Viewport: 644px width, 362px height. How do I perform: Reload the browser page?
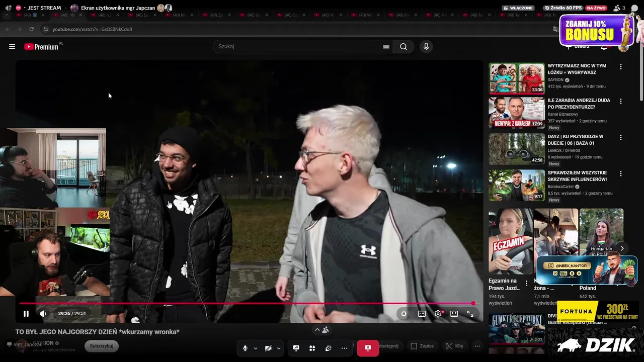(x=31, y=29)
